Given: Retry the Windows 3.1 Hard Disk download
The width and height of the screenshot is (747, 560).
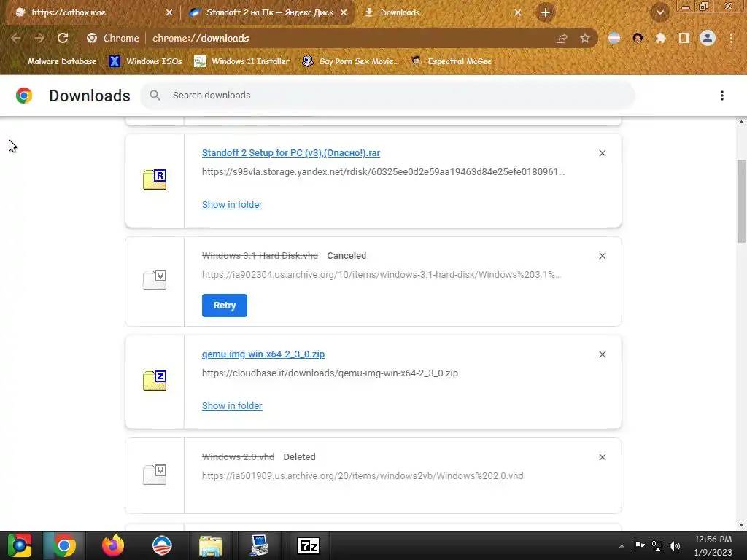Looking at the screenshot, I should [225, 306].
